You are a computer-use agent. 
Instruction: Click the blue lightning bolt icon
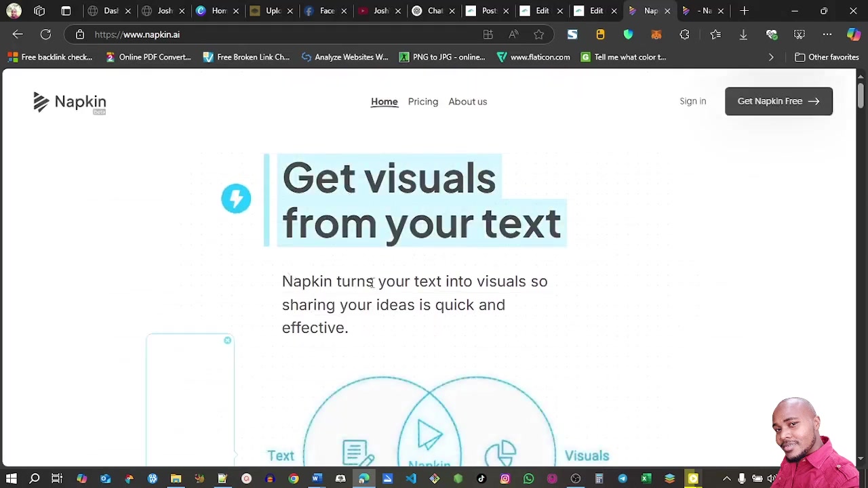(x=236, y=199)
